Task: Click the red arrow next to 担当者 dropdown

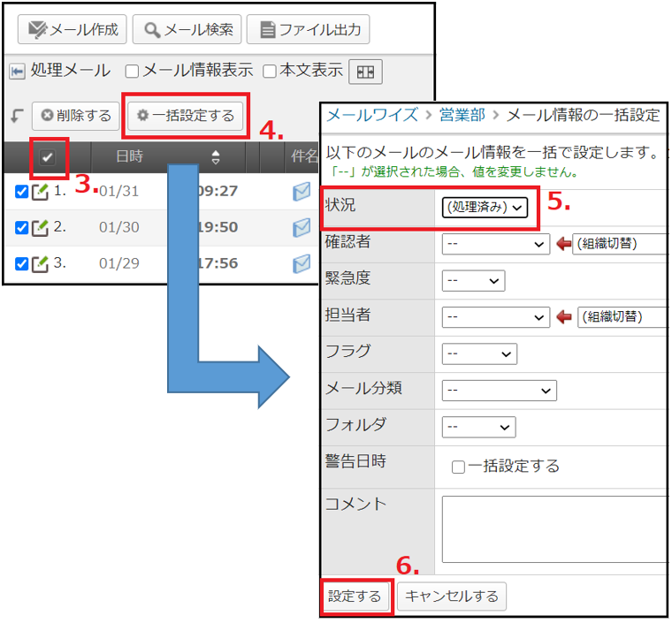Action: point(562,317)
